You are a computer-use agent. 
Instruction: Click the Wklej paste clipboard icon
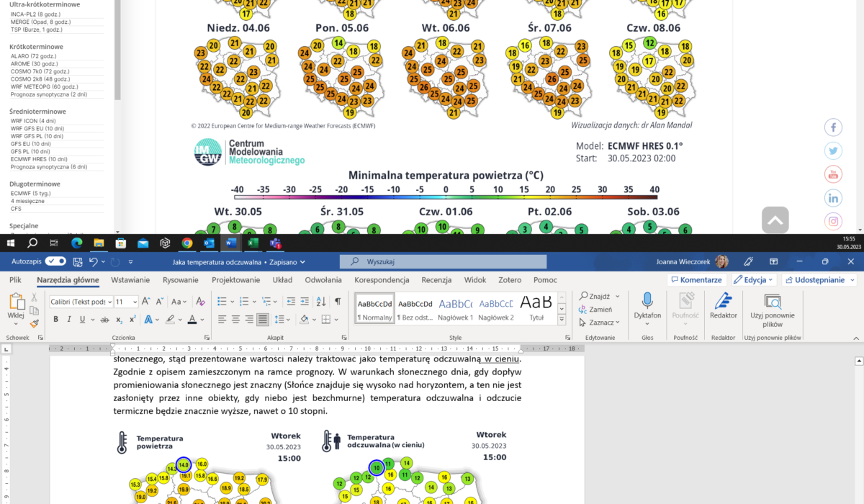tap(16, 301)
